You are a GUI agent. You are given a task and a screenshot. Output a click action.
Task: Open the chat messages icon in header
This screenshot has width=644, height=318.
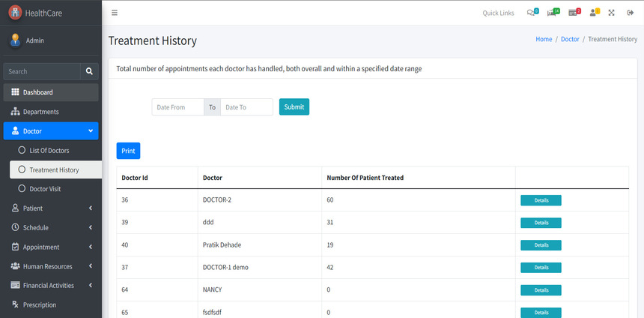(x=532, y=13)
